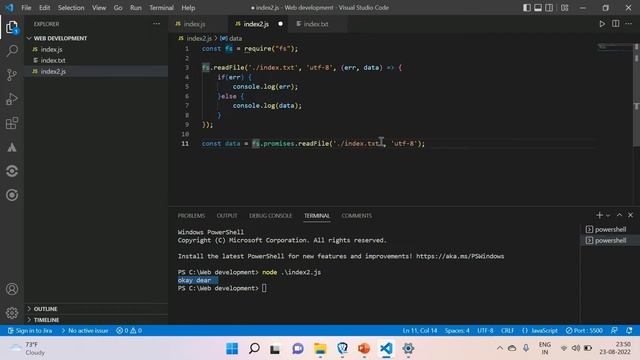The image size is (640, 360).
Task: Switch to the OUTPUT panel tab
Action: coord(227,216)
